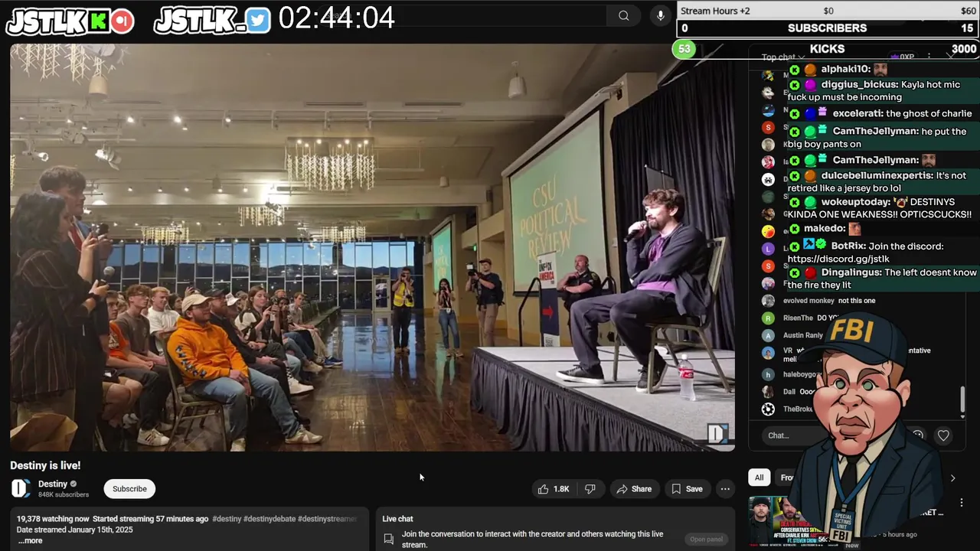Screen dimensions: 980x551
Task: Click green R avatar of RisenThe
Action: [x=768, y=318]
